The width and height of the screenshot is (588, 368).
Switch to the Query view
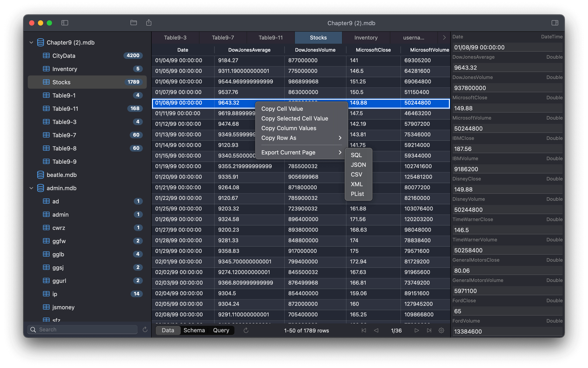pyautogui.click(x=221, y=330)
